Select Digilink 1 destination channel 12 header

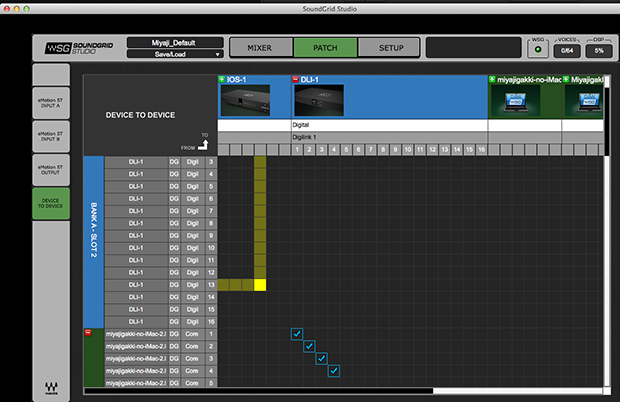coord(432,149)
